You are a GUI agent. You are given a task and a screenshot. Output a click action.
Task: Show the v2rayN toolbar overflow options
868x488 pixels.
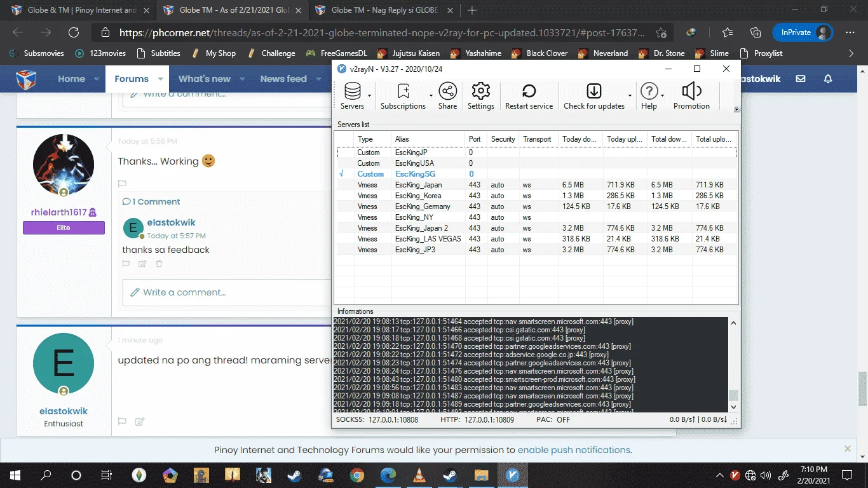737,109
